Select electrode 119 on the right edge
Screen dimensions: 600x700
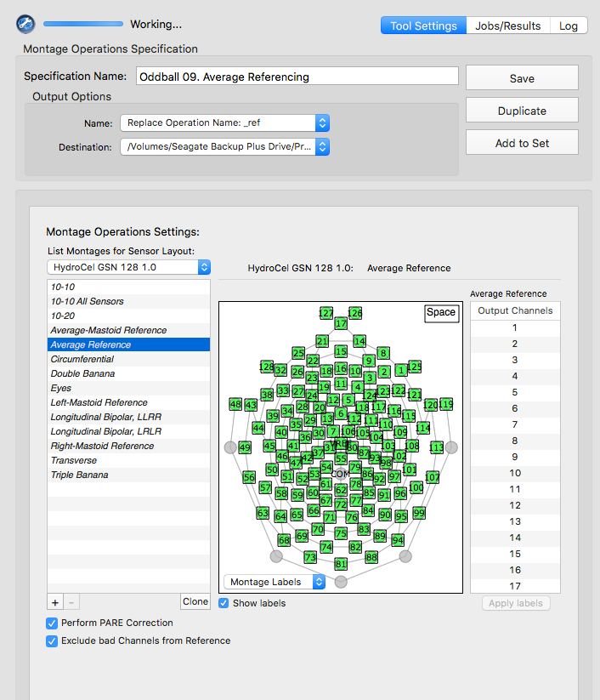click(446, 404)
